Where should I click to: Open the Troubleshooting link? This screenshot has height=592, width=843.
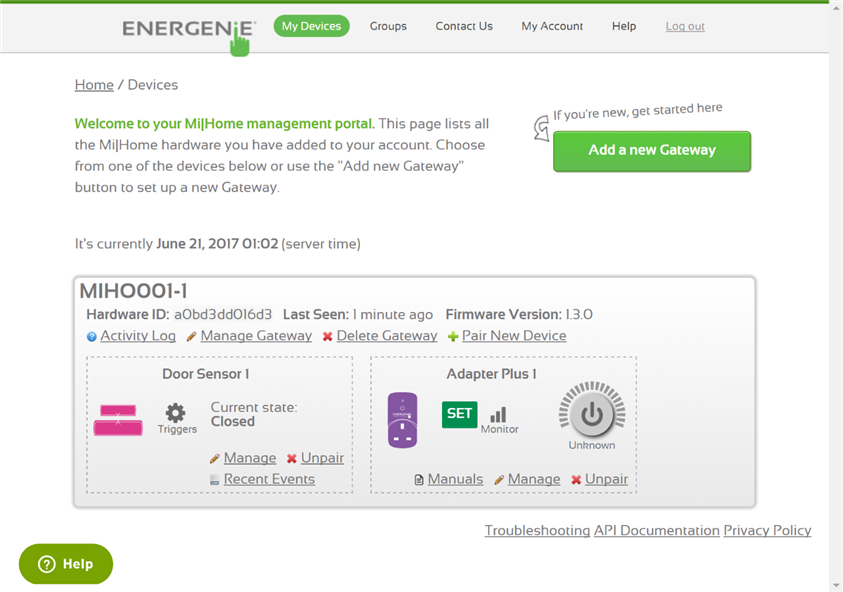click(x=537, y=530)
